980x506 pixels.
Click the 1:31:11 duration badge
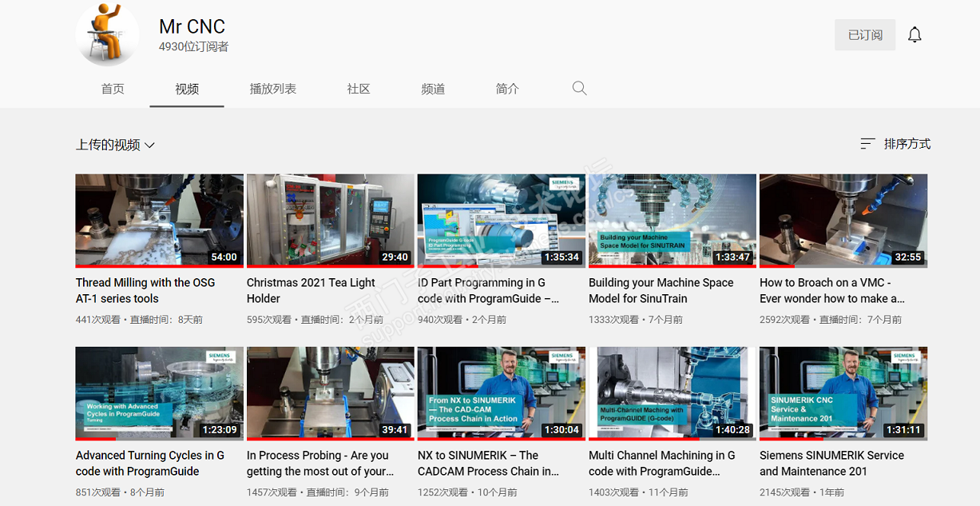tap(903, 430)
